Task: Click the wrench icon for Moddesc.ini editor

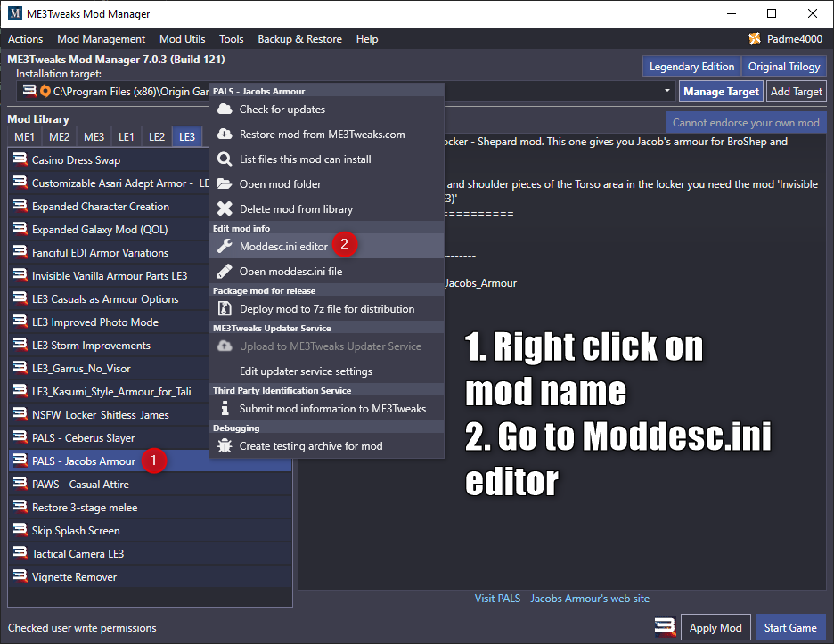Action: click(x=225, y=246)
